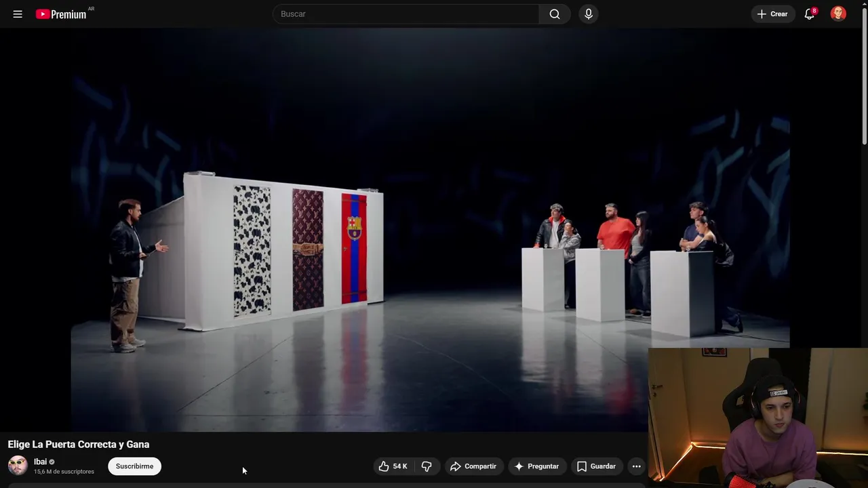Click the Suscribirme button

[x=134, y=466]
